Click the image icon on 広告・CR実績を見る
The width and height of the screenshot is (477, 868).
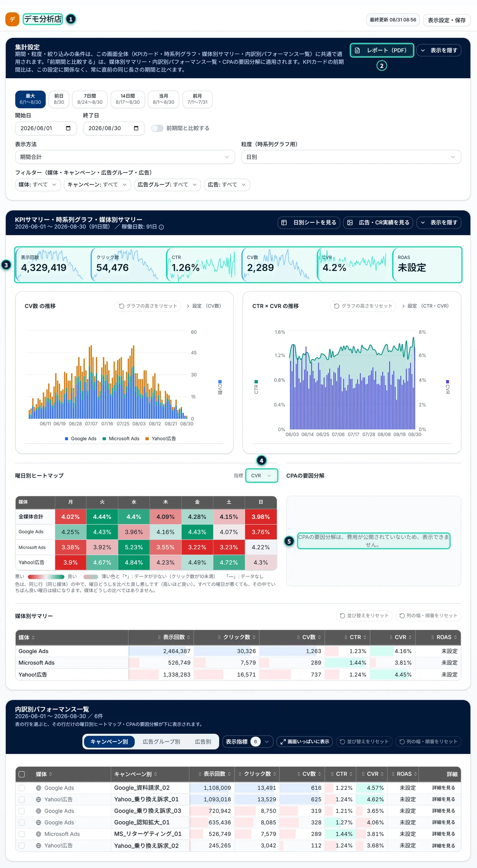[x=350, y=223]
